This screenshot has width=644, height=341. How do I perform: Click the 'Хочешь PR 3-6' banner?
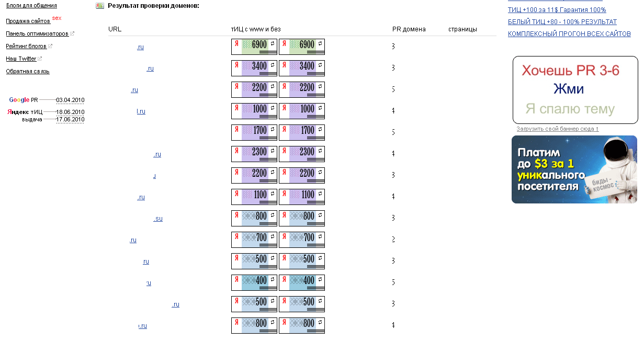click(575, 90)
